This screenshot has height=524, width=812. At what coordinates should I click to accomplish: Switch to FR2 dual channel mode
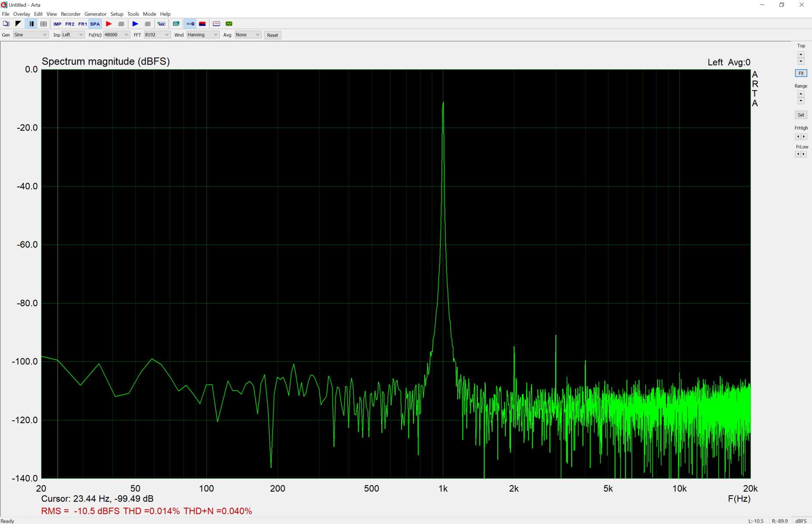click(69, 24)
